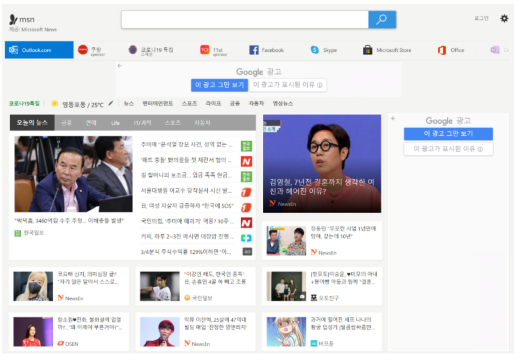Screen dimensions: 517x360
Task: Click back arrow in top Google ad
Action: (x=120, y=66)
